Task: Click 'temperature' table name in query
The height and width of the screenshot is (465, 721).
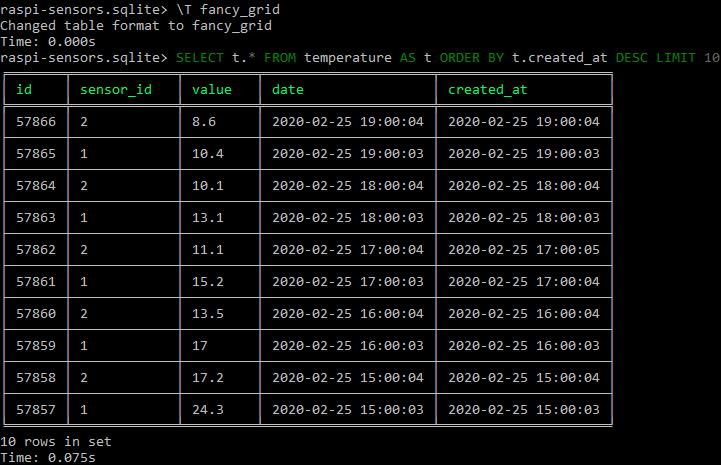Action: pyautogui.click(x=348, y=57)
